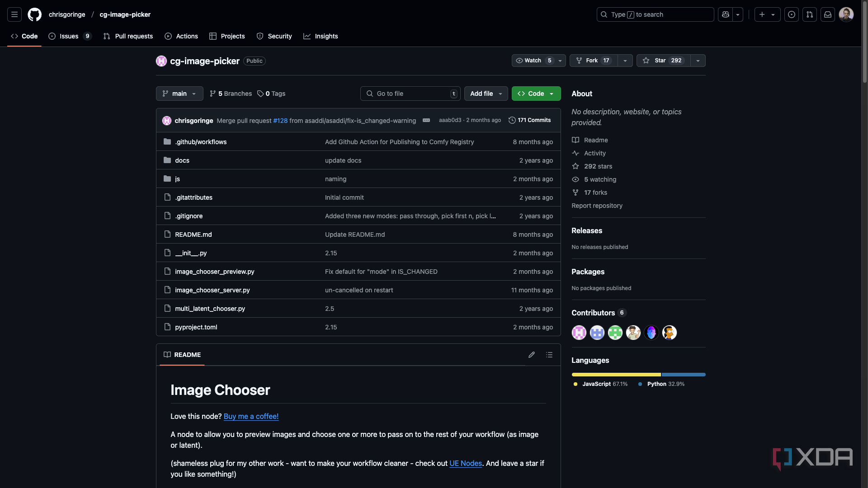Switch to the Issues tab
The image size is (868, 488).
pos(70,36)
